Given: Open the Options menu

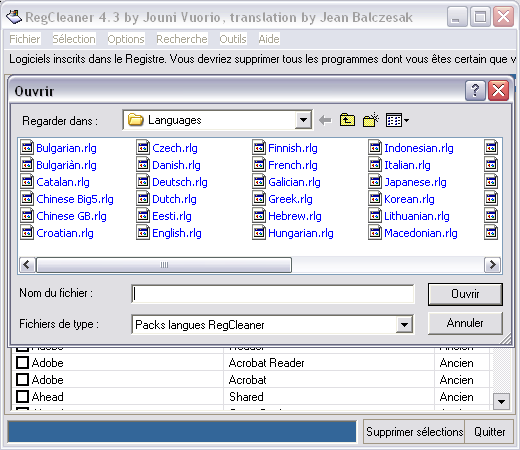Looking at the screenshot, I should [126, 39].
